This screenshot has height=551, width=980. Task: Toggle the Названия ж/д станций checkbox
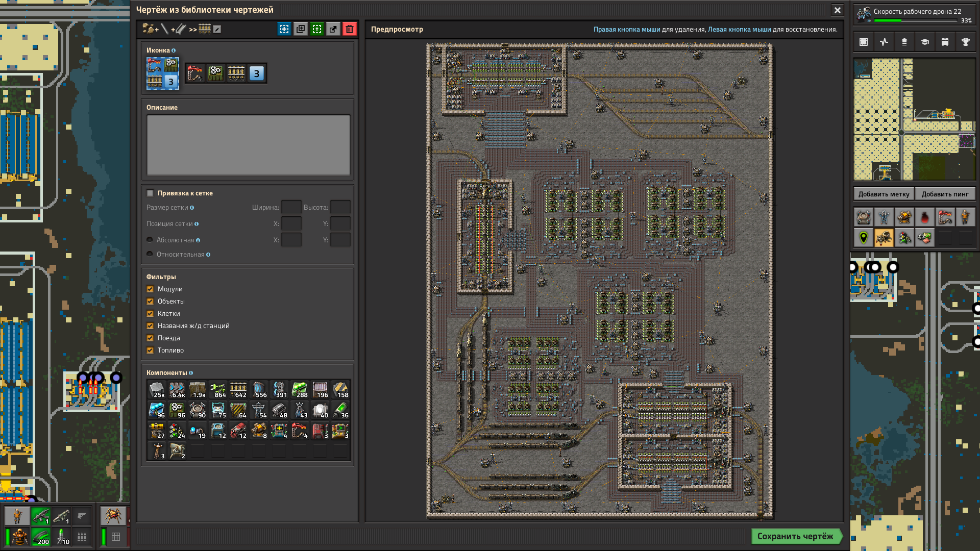[x=150, y=325]
